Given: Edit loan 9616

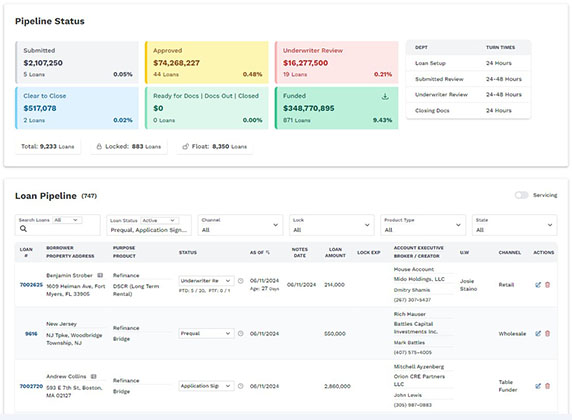Looking at the screenshot, I should pyautogui.click(x=538, y=334).
